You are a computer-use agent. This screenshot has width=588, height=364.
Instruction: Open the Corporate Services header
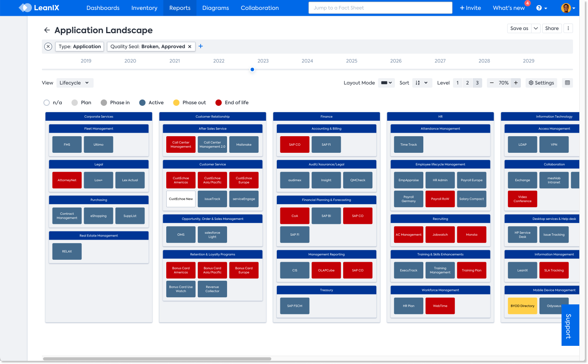point(99,116)
